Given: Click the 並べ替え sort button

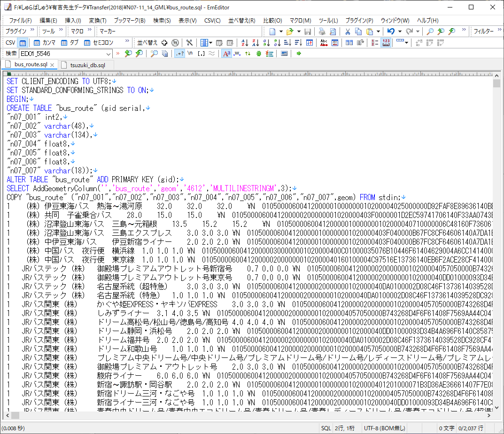Looking at the screenshot, I should point(147,43).
